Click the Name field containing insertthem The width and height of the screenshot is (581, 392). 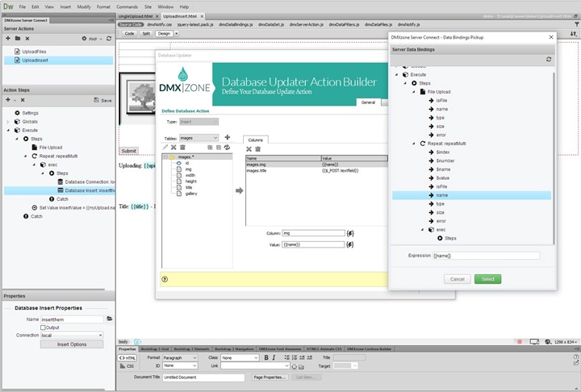(72, 319)
